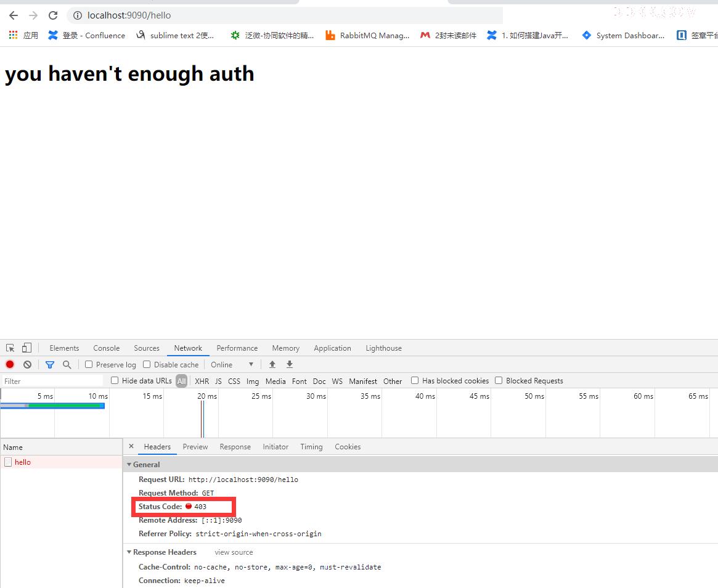Open the Application panel
Viewport: 718px width, 588px height.
click(332, 348)
